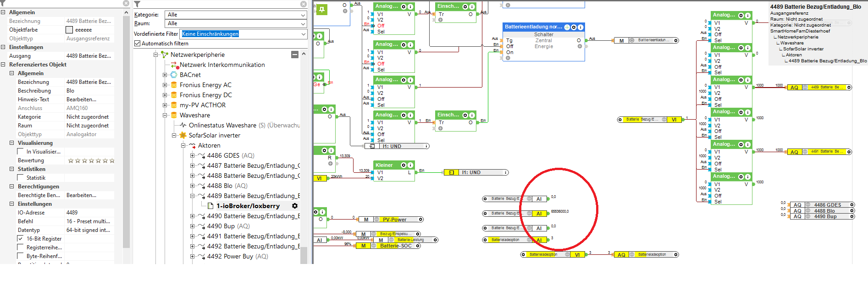
Task: Click info icon on Kleiner block
Action: 410,165
